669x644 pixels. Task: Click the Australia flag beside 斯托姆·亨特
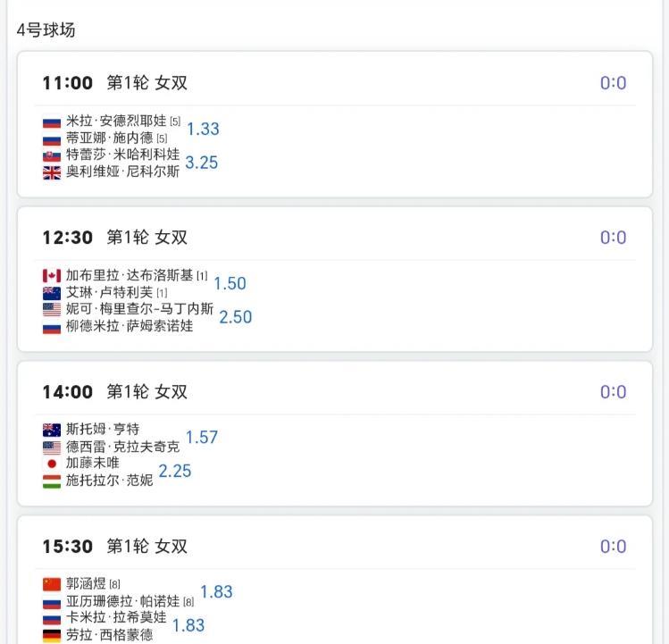pos(51,430)
